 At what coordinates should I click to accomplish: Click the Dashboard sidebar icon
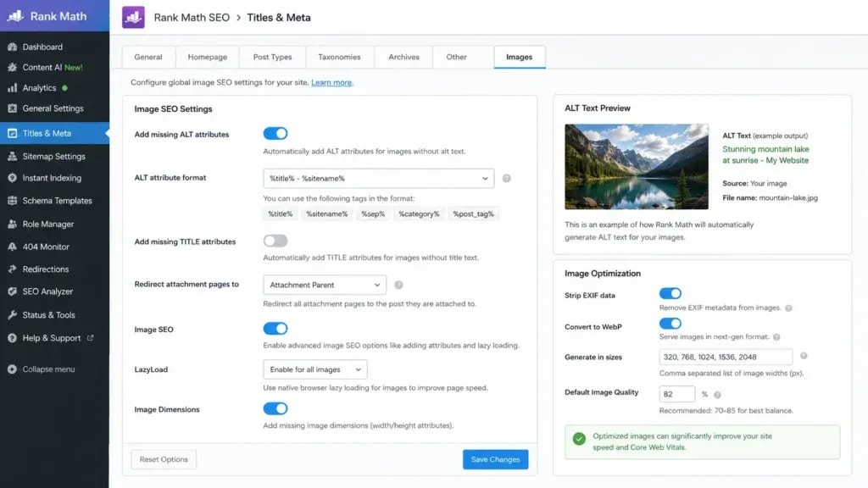pyautogui.click(x=12, y=47)
